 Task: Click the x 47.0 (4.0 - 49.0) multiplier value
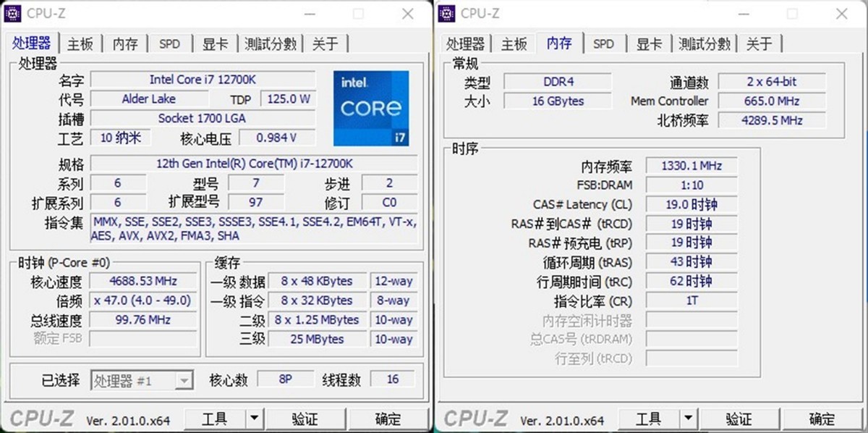click(x=143, y=300)
